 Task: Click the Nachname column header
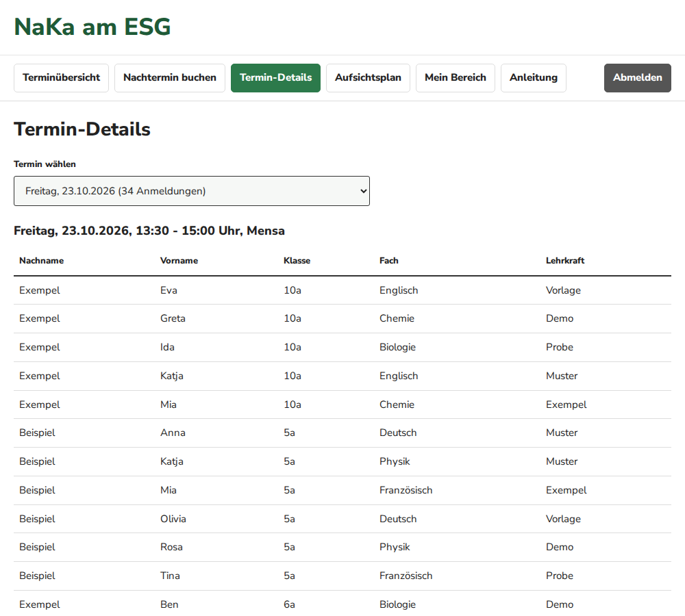pos(42,261)
